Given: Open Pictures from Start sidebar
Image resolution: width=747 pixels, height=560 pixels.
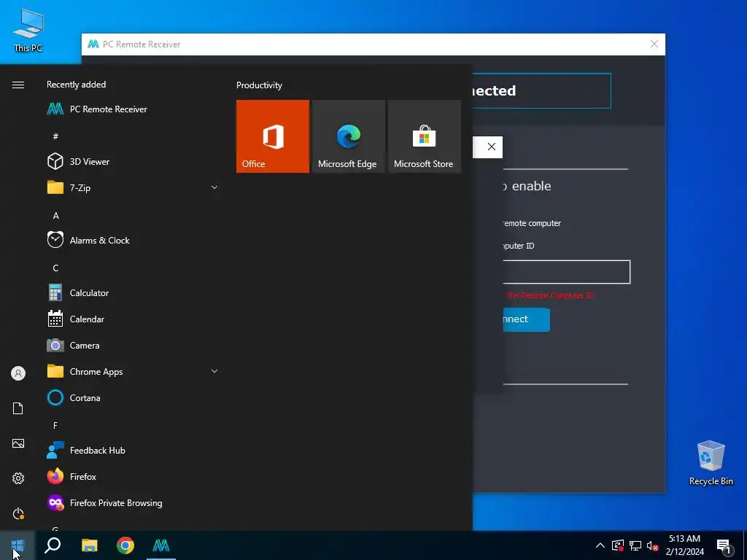Looking at the screenshot, I should point(18,443).
